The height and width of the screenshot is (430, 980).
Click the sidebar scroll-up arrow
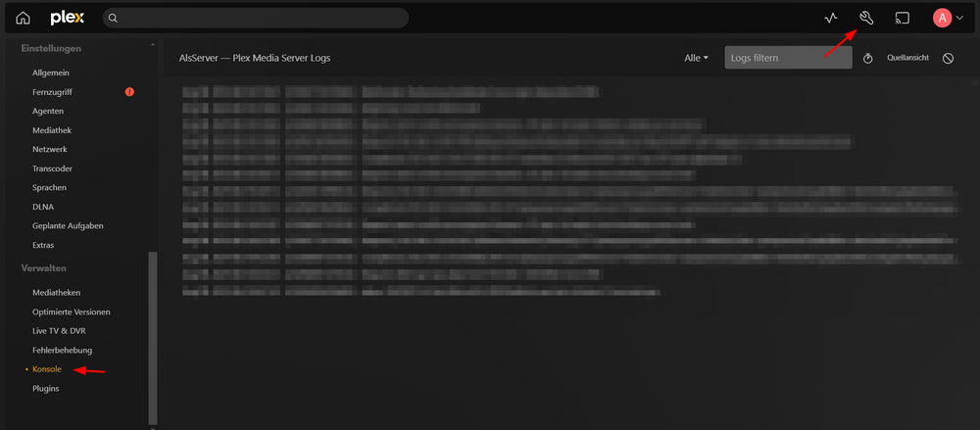pyautogui.click(x=153, y=44)
